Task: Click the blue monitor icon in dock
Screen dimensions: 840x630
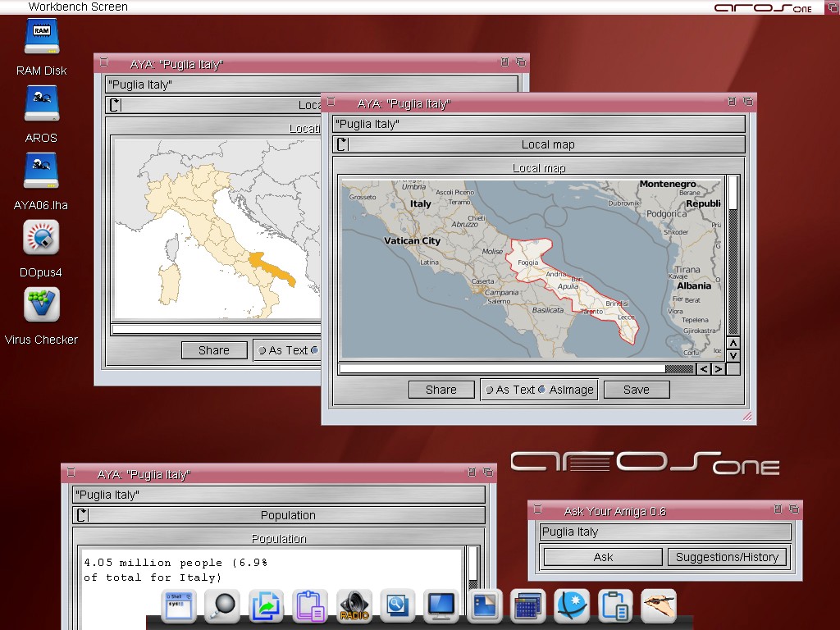Action: (441, 606)
